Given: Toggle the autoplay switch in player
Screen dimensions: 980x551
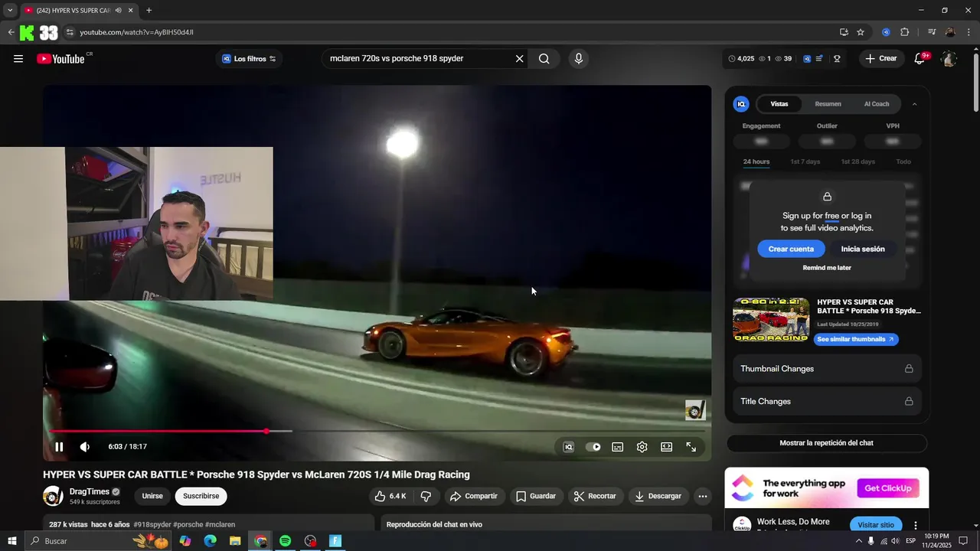Looking at the screenshot, I should pyautogui.click(x=593, y=447).
